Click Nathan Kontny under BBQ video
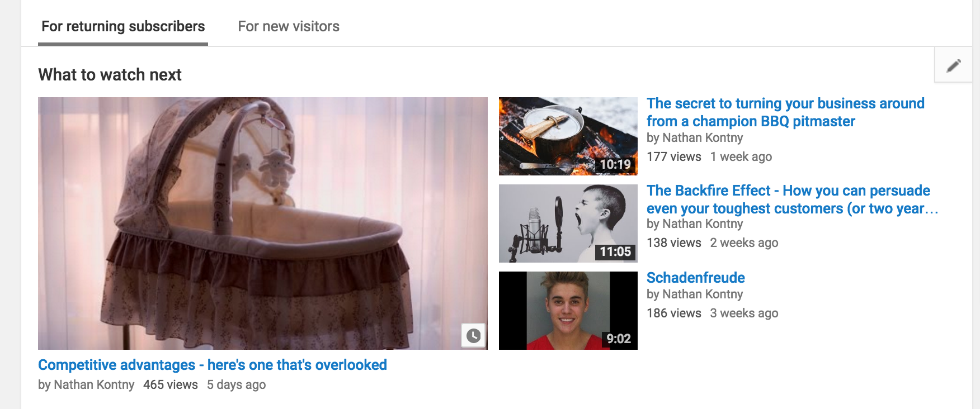This screenshot has height=409, width=980. click(703, 137)
